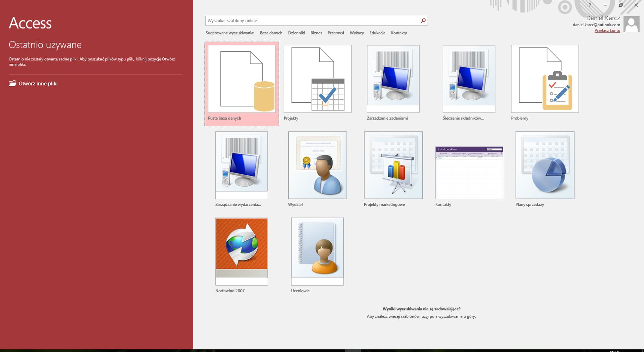Click the Pusta baza danych label
Screen dimensions: 644x352
coord(225,118)
